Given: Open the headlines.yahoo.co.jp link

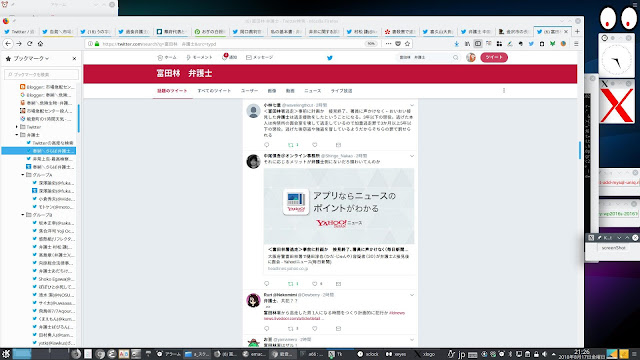Looking at the screenshot, I should (x=288, y=269).
